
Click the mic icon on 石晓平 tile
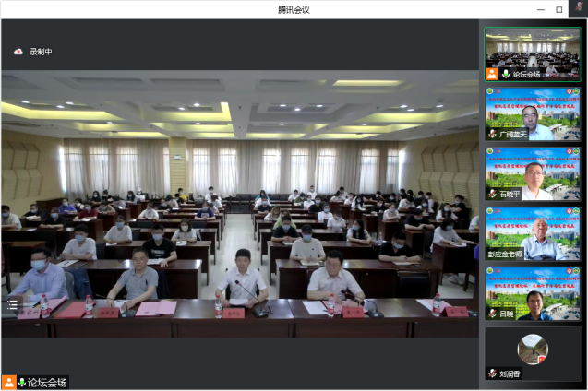point(493,195)
